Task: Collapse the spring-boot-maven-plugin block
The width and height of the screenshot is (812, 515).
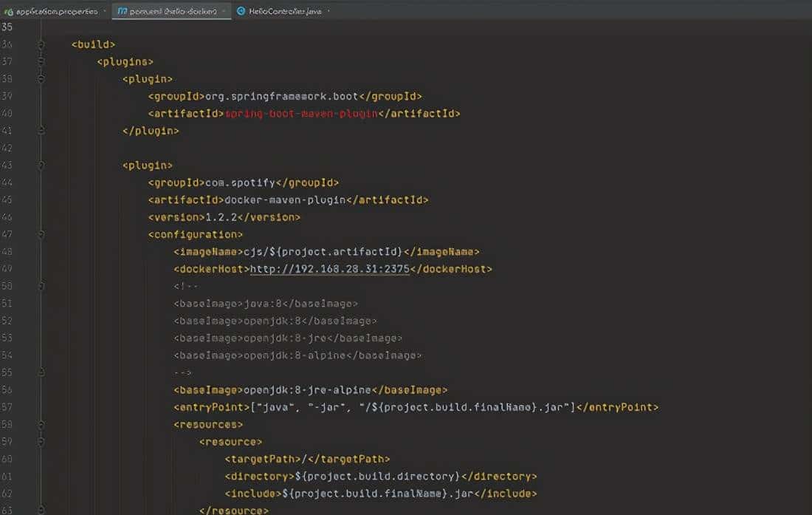Action: [x=42, y=78]
